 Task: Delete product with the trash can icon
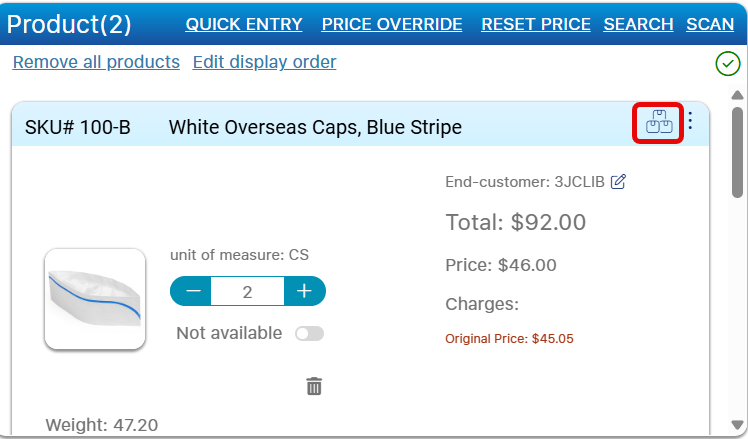[x=314, y=386]
